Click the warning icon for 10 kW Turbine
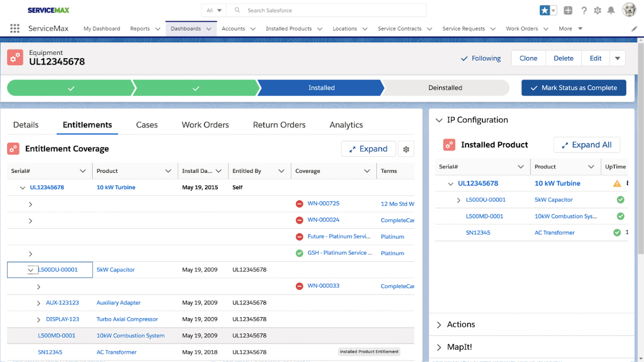Image resolution: width=644 pixels, height=362 pixels. tap(617, 184)
